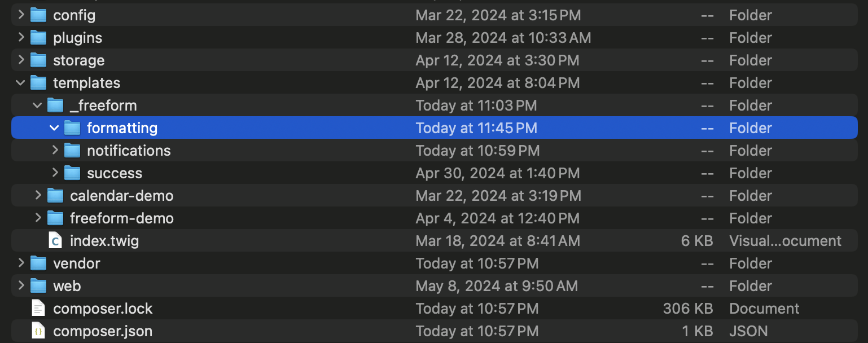Viewport: 868px width, 343px height.
Task: Expand the web folder
Action: click(x=21, y=286)
